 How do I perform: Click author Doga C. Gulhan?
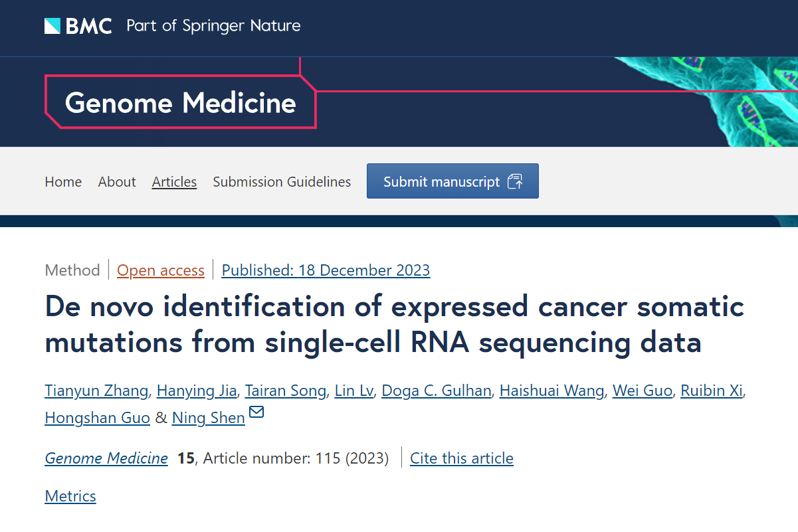point(437,391)
